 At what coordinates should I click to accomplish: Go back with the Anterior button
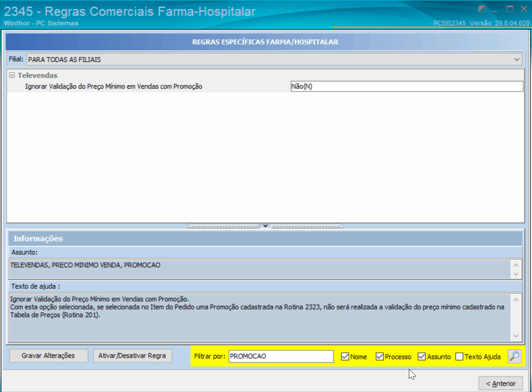pyautogui.click(x=500, y=383)
